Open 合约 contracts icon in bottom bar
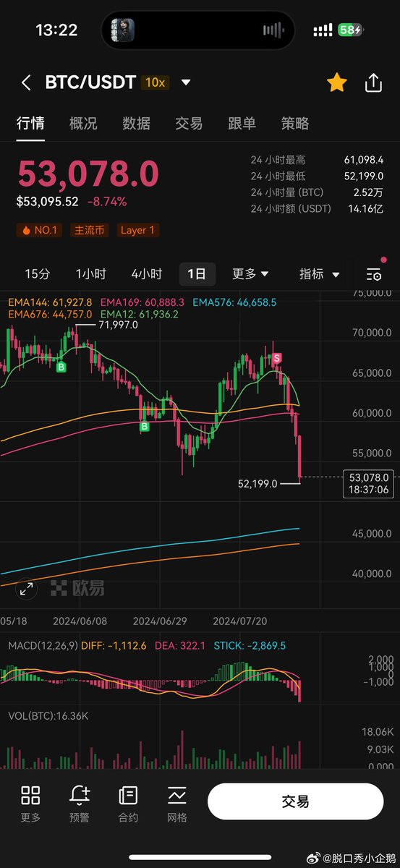 pyautogui.click(x=128, y=804)
